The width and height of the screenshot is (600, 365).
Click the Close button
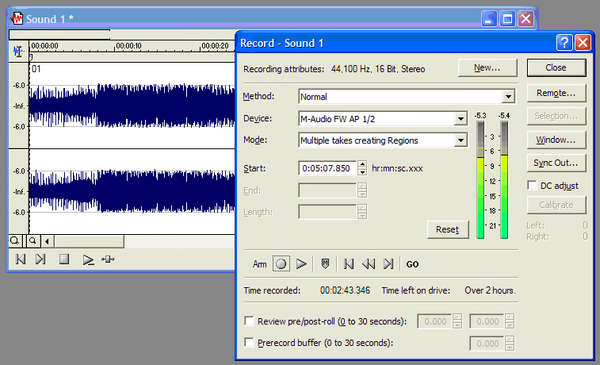pos(556,68)
